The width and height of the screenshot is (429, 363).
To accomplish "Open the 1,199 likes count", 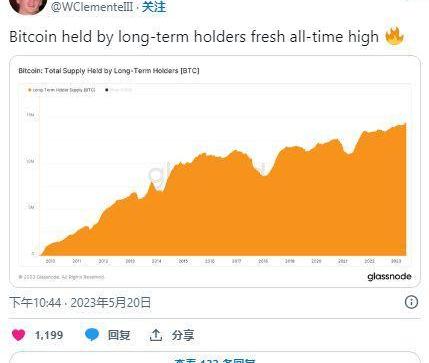I will 49,335.
